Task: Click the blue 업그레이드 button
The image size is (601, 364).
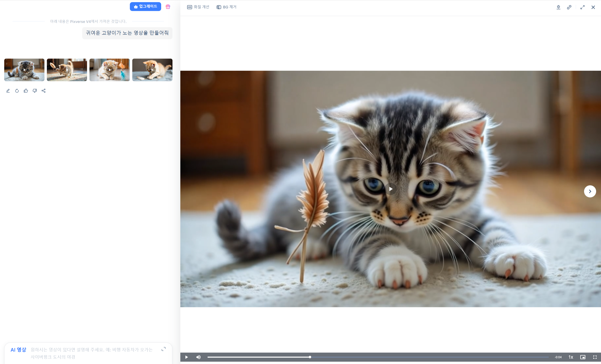Action: [145, 7]
